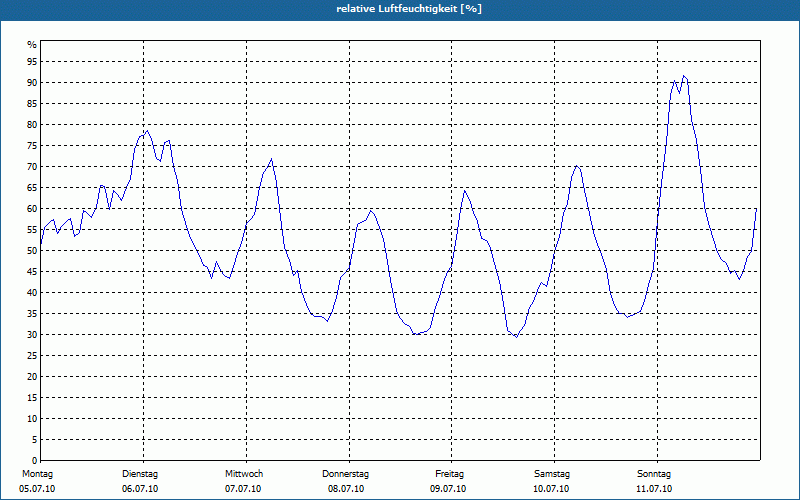Click the 80 value on the y-axis
Viewport: 800px width, 500px height.
pyautogui.click(x=32, y=125)
